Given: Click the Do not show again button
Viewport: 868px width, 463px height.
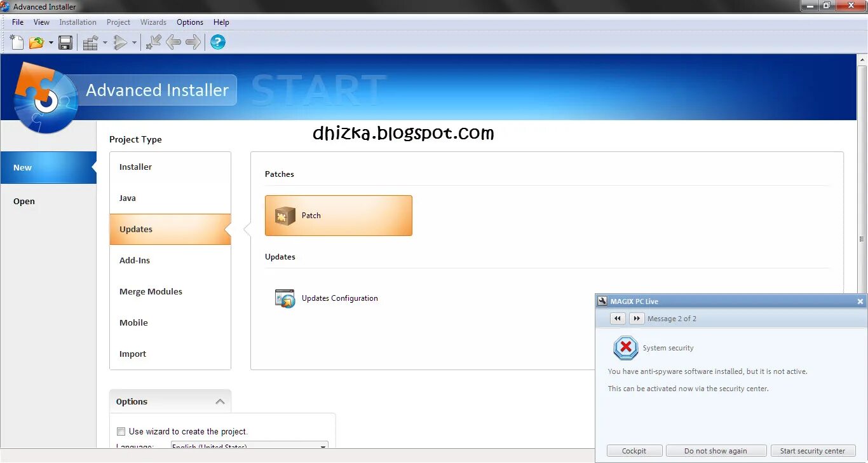Looking at the screenshot, I should [716, 451].
